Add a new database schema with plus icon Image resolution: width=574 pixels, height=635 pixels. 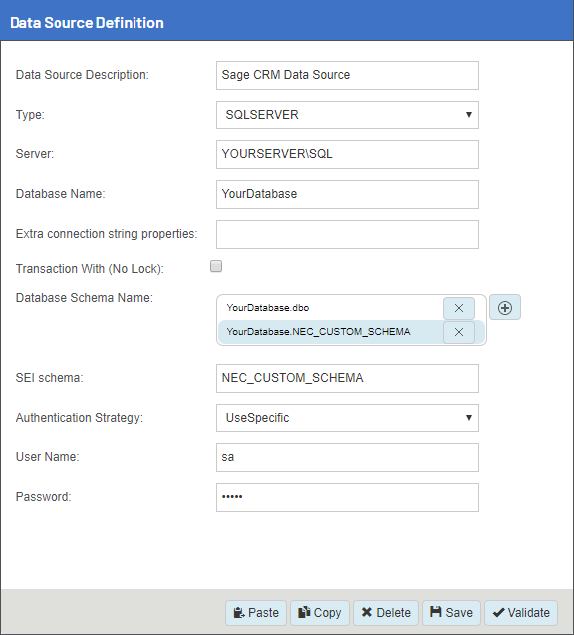click(x=505, y=307)
